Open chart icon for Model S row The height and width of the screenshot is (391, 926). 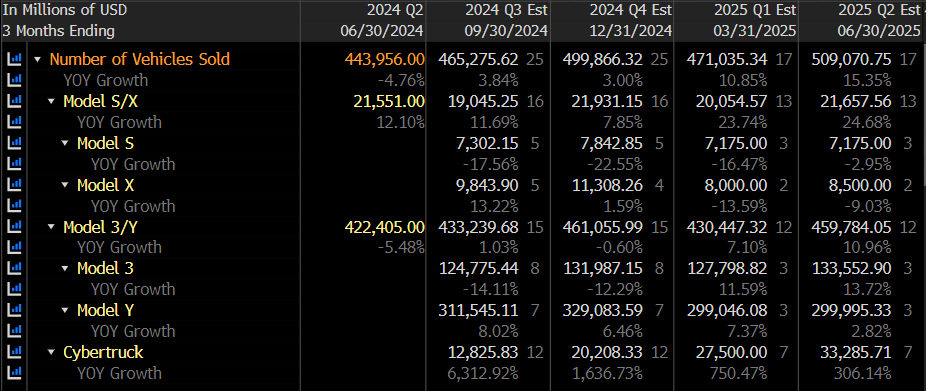tap(14, 143)
